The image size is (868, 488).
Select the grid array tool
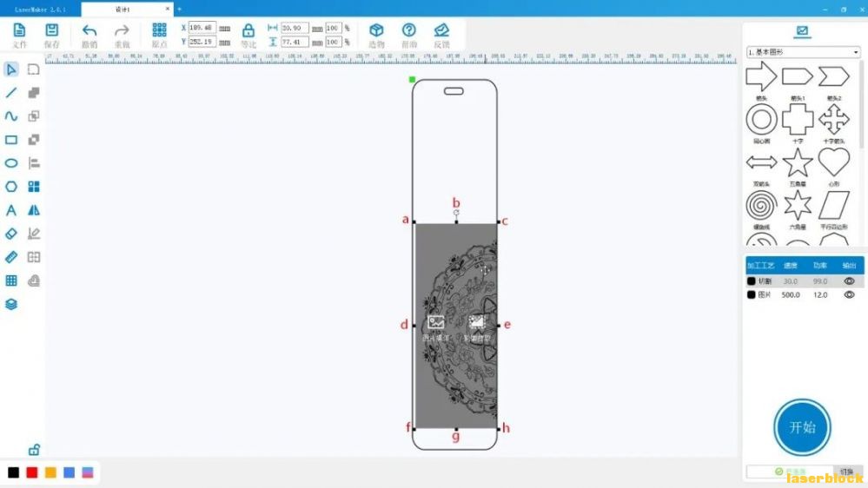11,280
